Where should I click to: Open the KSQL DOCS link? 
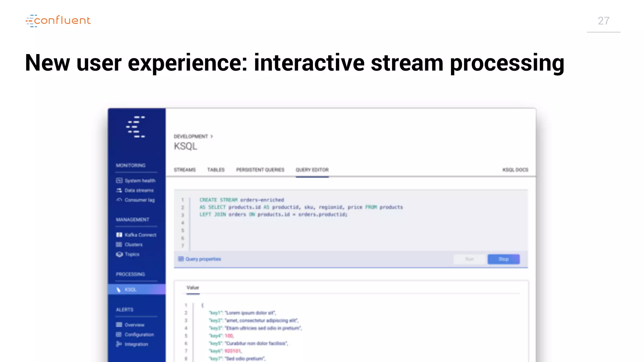(x=515, y=170)
